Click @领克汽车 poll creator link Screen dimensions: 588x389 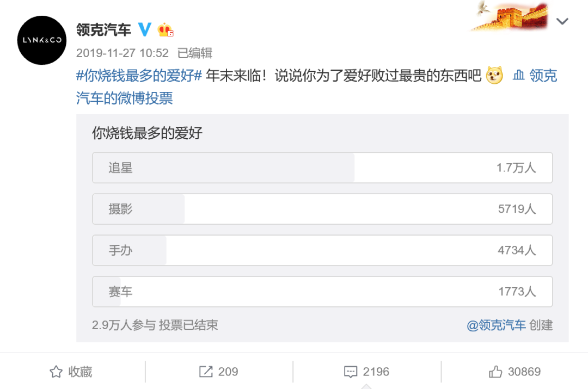[497, 325]
